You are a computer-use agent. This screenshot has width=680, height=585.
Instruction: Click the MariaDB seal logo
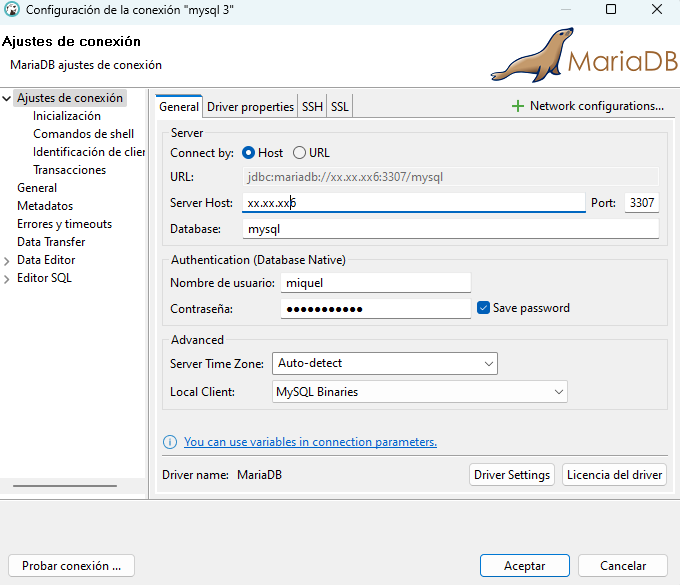(x=527, y=55)
